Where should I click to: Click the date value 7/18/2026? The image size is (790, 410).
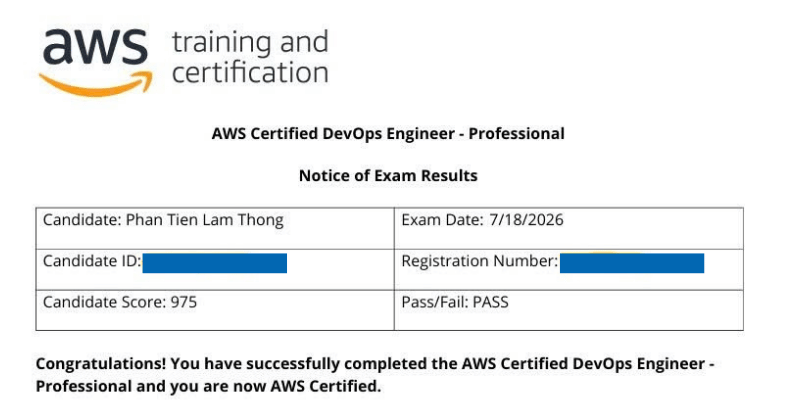tap(526, 220)
